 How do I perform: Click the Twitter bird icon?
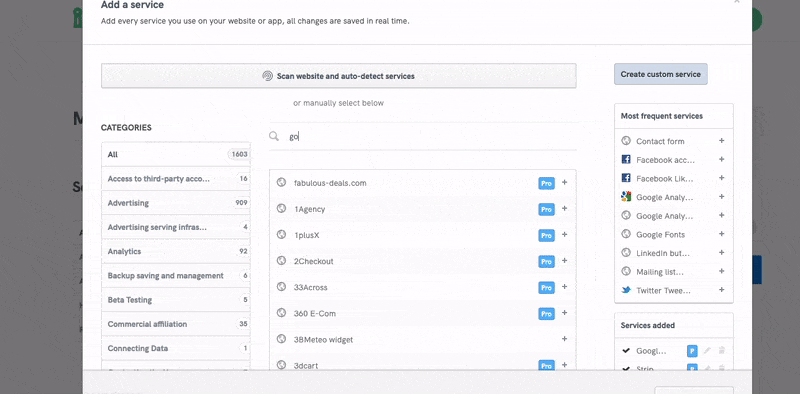[x=626, y=290]
